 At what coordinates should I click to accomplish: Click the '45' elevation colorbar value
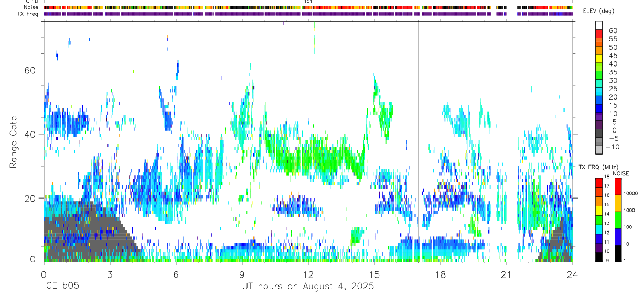613,56
